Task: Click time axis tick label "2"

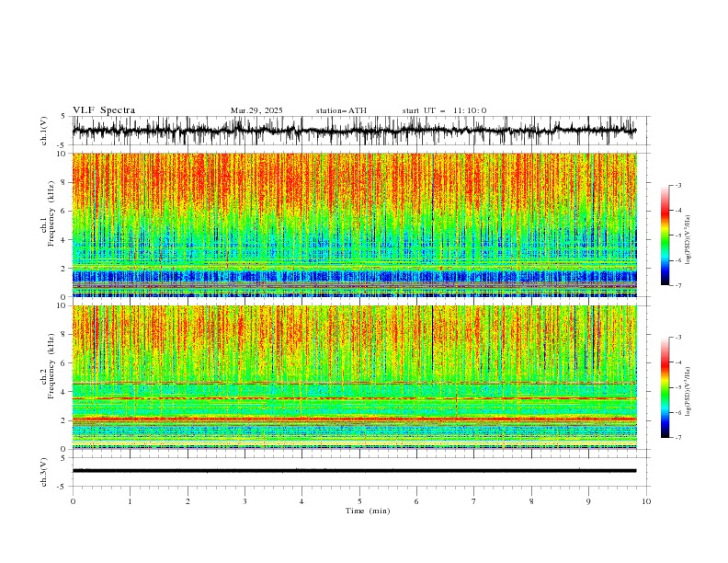Action: coord(188,501)
